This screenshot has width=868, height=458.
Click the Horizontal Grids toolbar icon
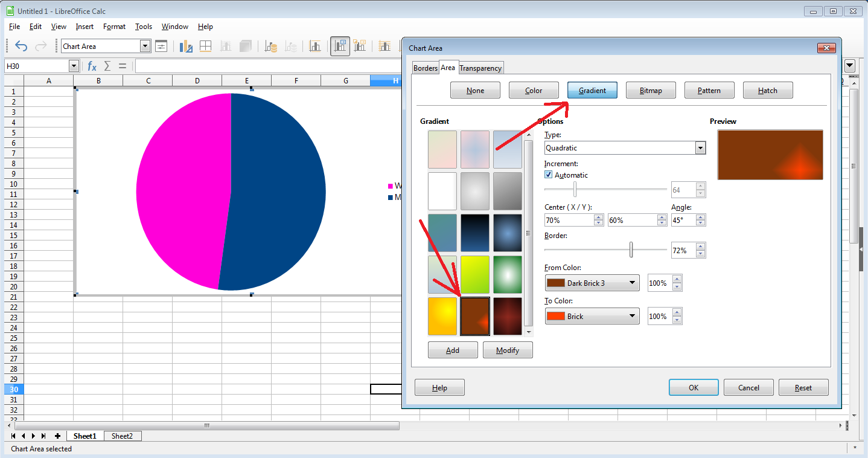pyautogui.click(x=385, y=46)
